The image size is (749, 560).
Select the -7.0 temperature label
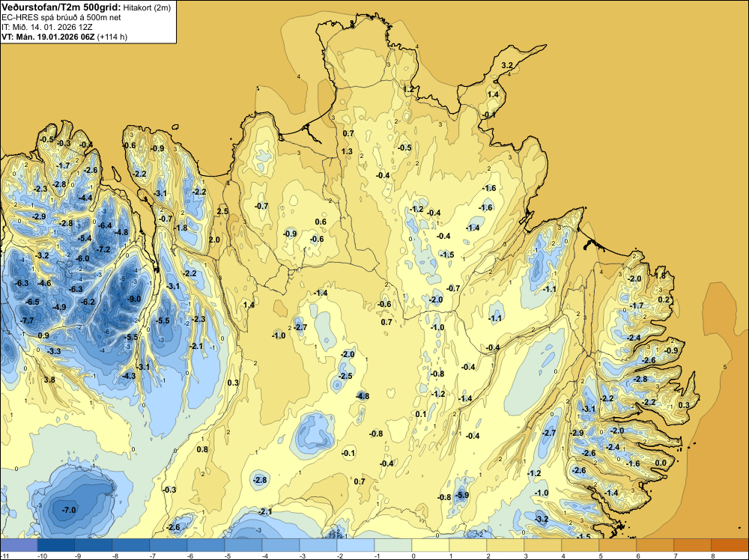69,510
